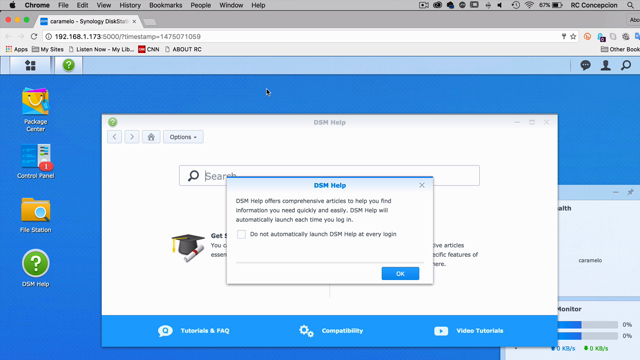
Task: Open Compatibility link
Action: click(x=331, y=331)
